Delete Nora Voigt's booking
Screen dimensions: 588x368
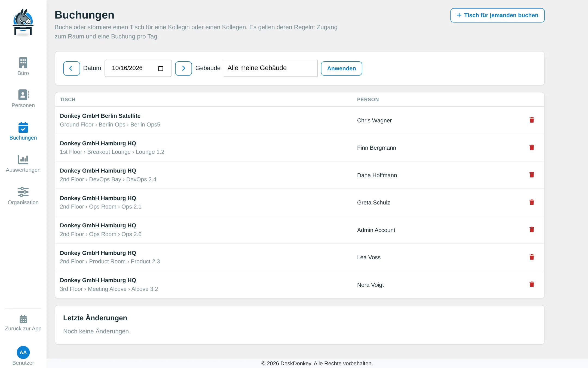pyautogui.click(x=532, y=284)
